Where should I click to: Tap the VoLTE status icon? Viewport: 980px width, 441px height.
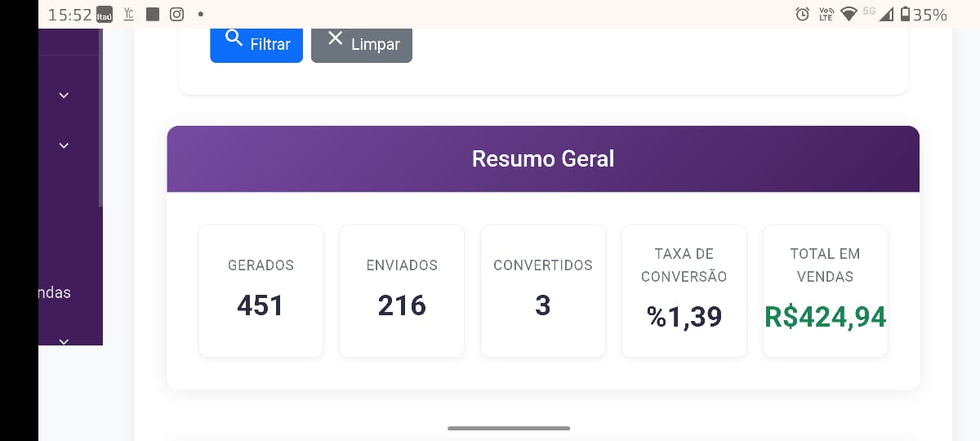click(x=826, y=14)
